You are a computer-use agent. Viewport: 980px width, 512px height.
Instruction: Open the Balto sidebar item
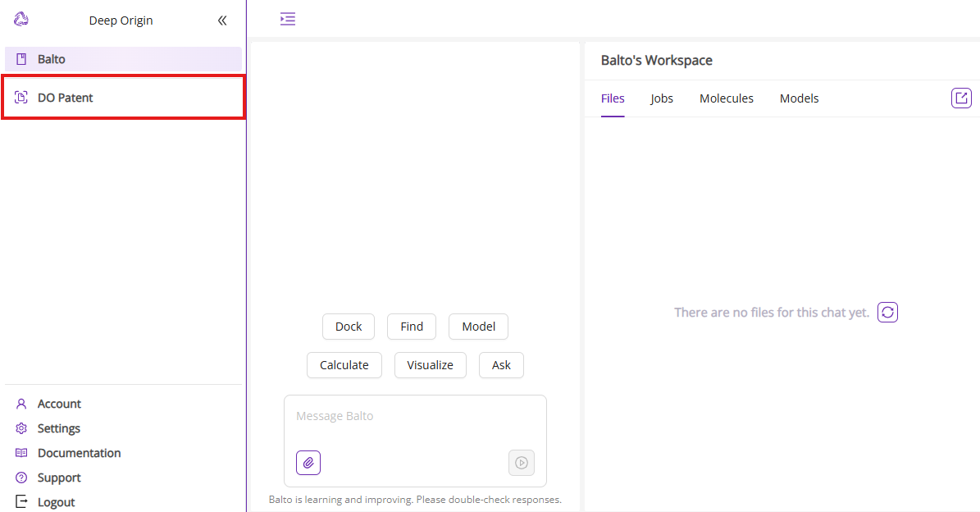123,59
